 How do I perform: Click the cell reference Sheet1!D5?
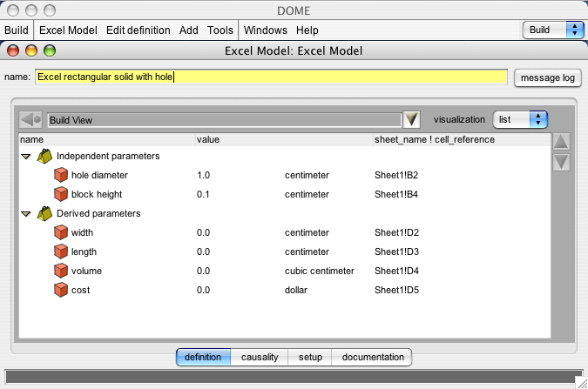coord(396,290)
